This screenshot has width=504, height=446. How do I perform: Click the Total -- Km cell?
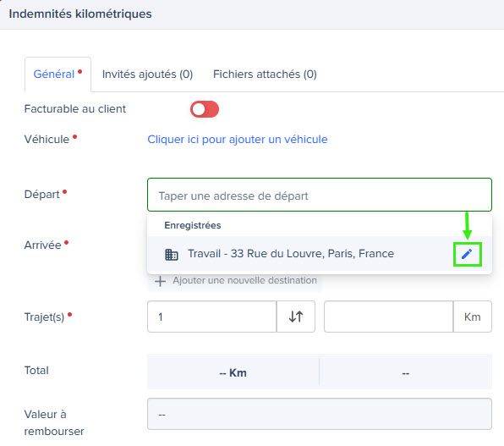point(233,372)
